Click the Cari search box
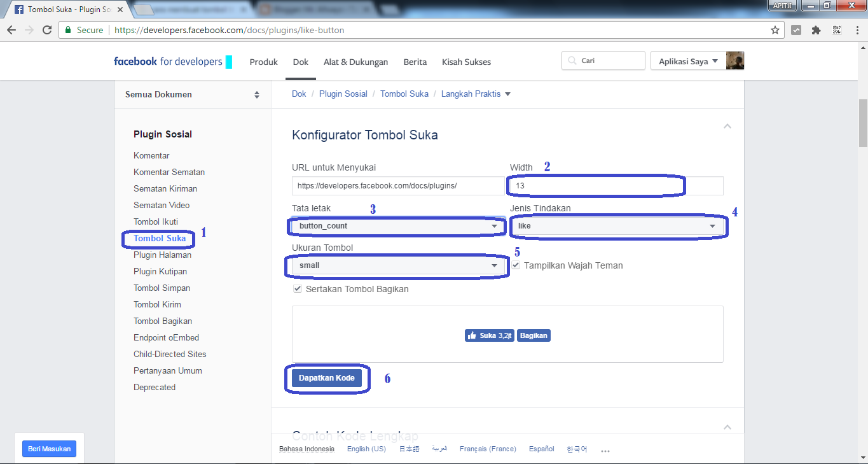Viewport: 868px width, 464px height. click(x=603, y=61)
